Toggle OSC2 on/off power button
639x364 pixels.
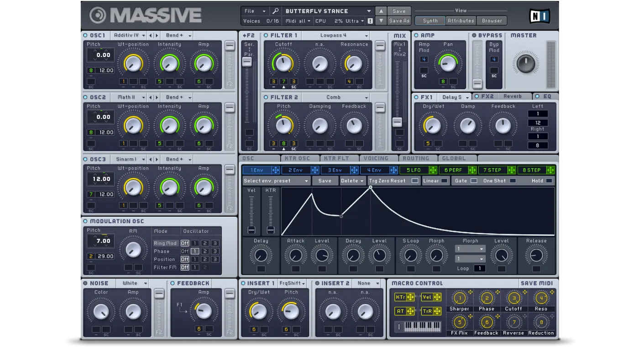click(85, 97)
